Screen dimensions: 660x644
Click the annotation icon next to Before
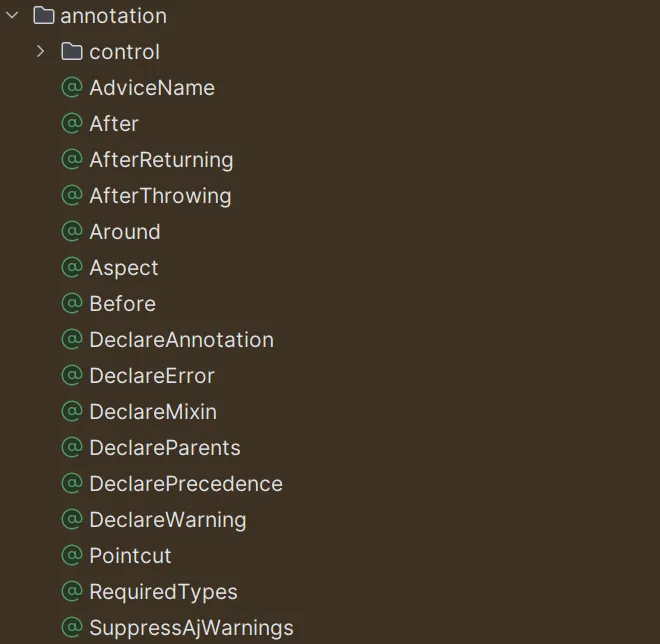(71, 304)
